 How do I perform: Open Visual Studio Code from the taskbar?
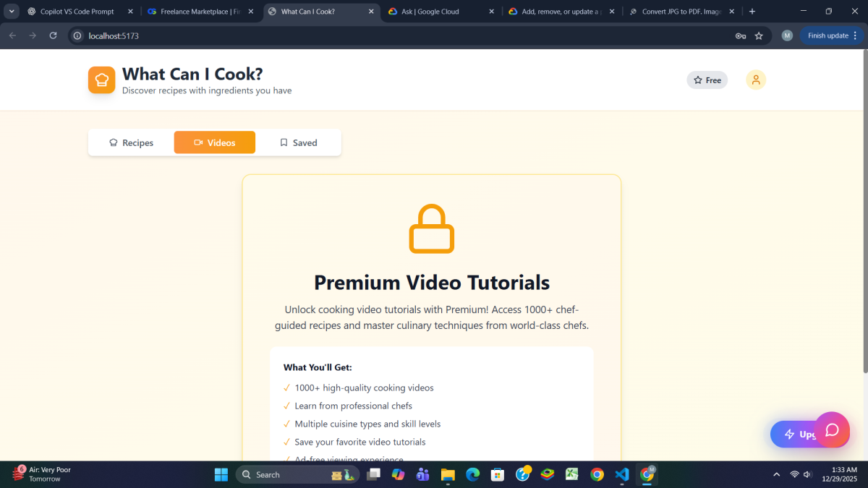(x=621, y=474)
